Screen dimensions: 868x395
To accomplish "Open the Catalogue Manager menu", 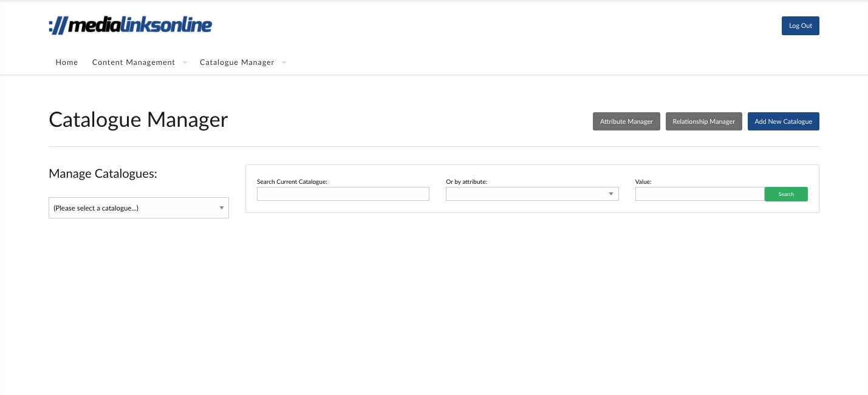I will pyautogui.click(x=236, y=62).
